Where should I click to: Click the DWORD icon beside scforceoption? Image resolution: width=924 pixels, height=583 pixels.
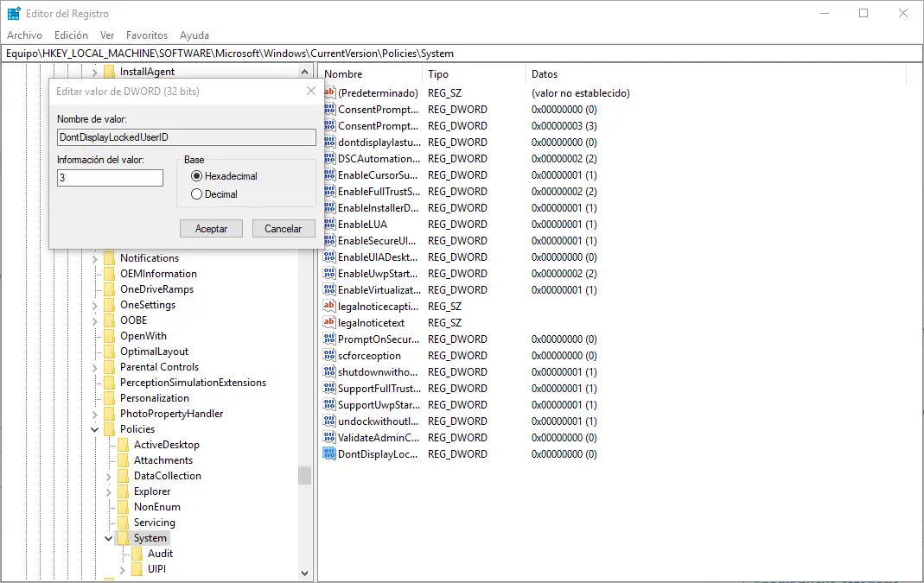(329, 356)
